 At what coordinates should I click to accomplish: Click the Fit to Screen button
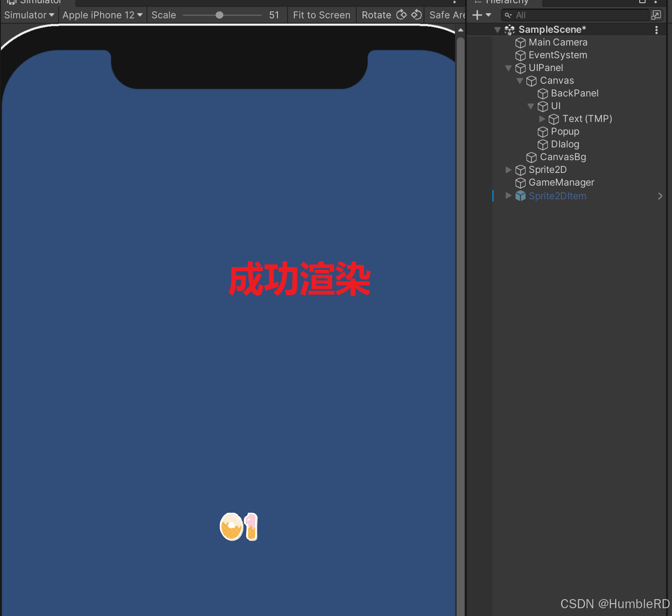(x=322, y=15)
